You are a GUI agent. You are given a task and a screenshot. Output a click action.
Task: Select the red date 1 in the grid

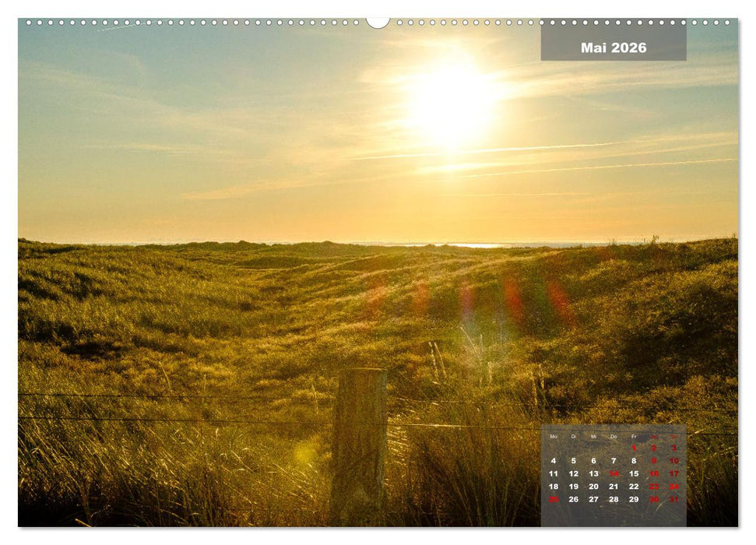[x=634, y=448]
